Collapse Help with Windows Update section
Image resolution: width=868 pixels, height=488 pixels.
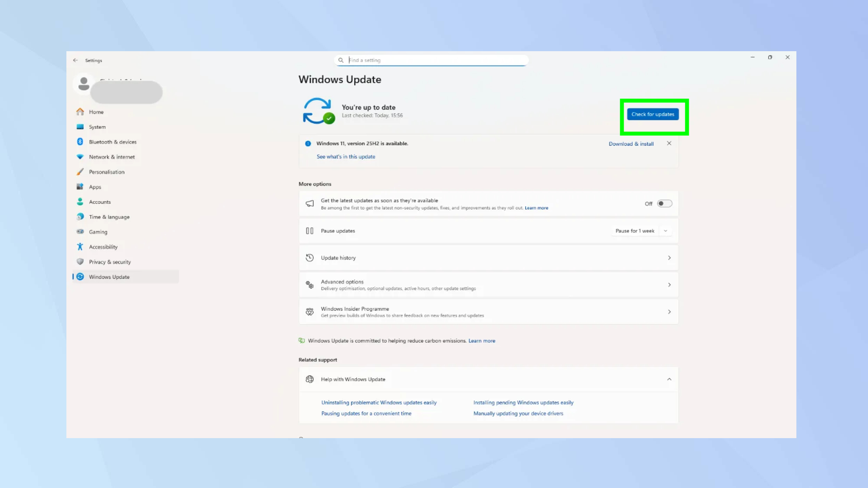tap(669, 379)
